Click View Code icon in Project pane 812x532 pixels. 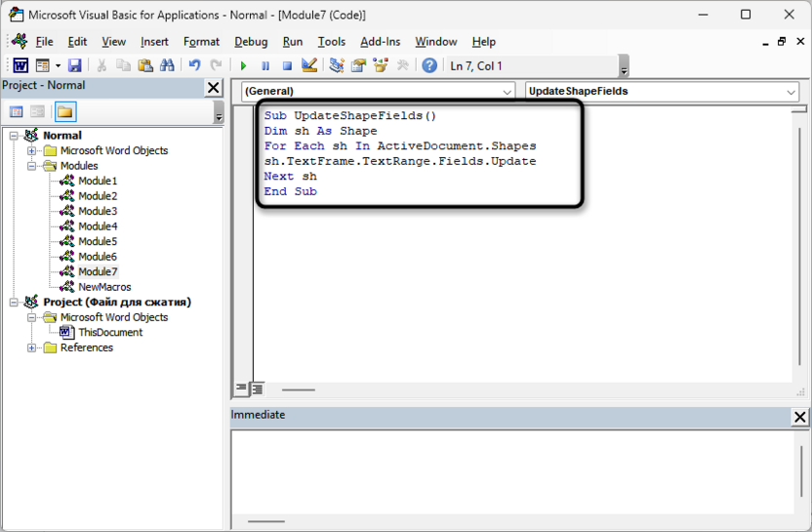tap(17, 112)
